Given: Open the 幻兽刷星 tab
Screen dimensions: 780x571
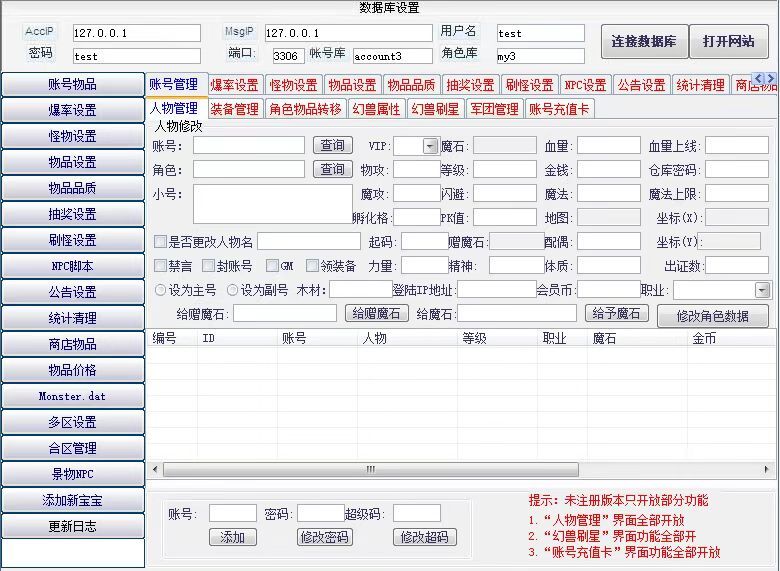Looking at the screenshot, I should [x=435, y=109].
